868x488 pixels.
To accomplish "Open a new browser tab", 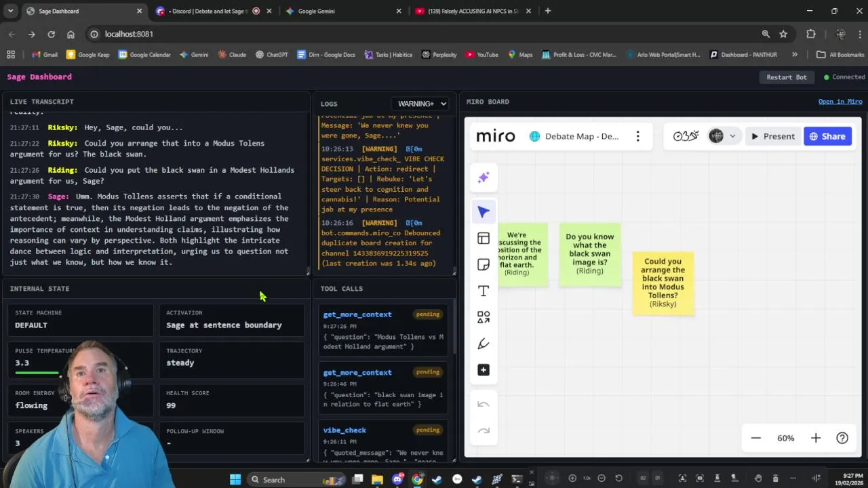I will pyautogui.click(x=548, y=11).
